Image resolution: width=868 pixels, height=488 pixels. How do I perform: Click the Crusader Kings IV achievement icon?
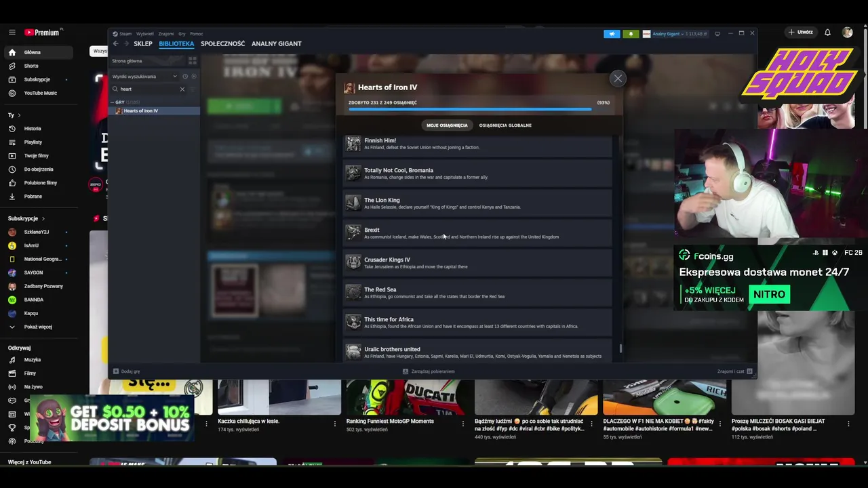[353, 262]
